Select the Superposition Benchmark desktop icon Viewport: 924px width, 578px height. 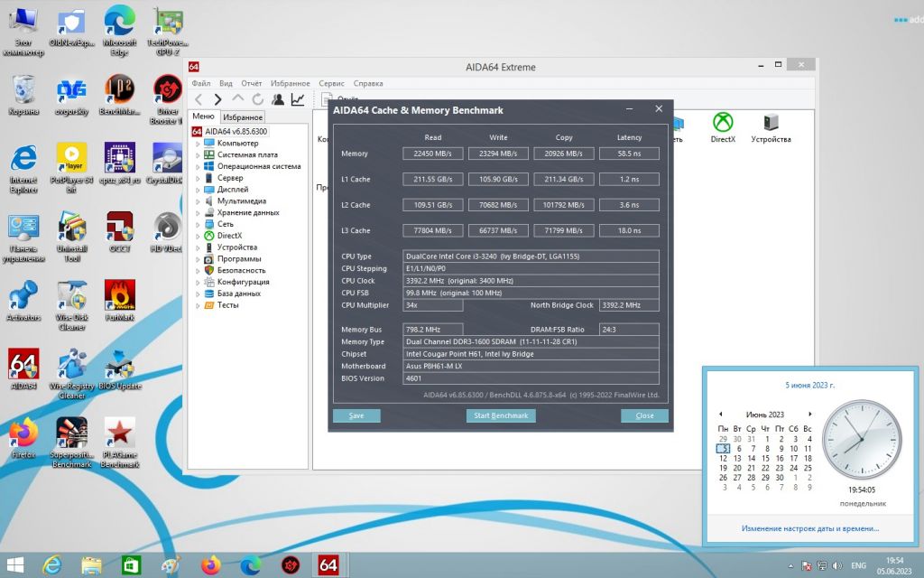click(72, 443)
